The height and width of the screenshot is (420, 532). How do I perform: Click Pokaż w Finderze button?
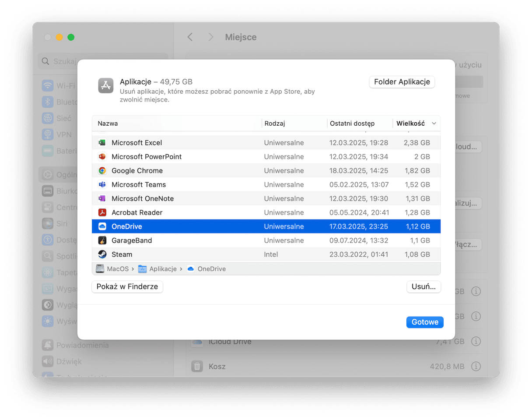pyautogui.click(x=127, y=287)
